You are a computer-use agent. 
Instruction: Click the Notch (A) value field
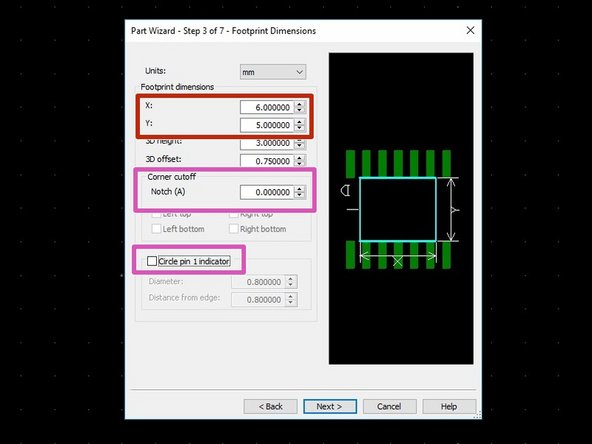click(x=267, y=192)
